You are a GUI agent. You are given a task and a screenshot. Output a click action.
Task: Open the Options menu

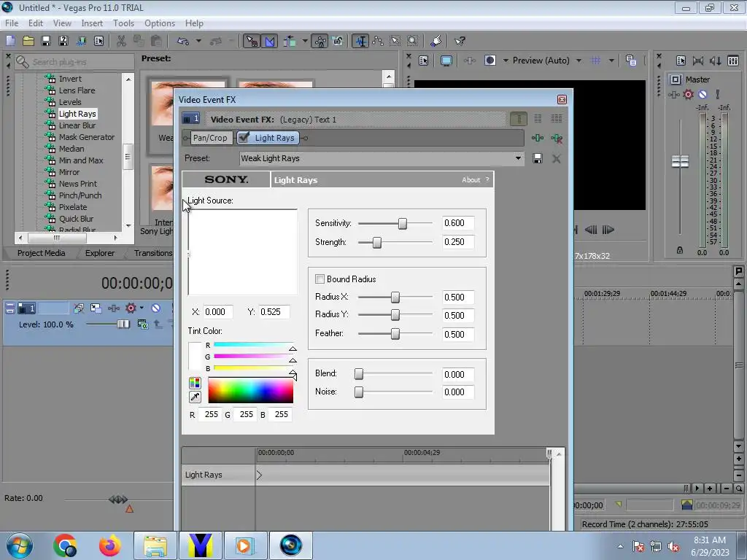coord(160,23)
